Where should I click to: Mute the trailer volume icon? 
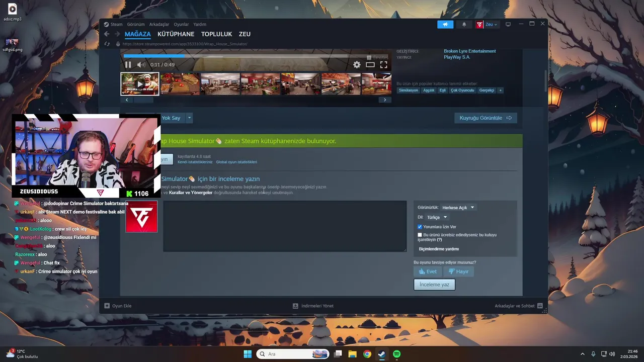[141, 64]
